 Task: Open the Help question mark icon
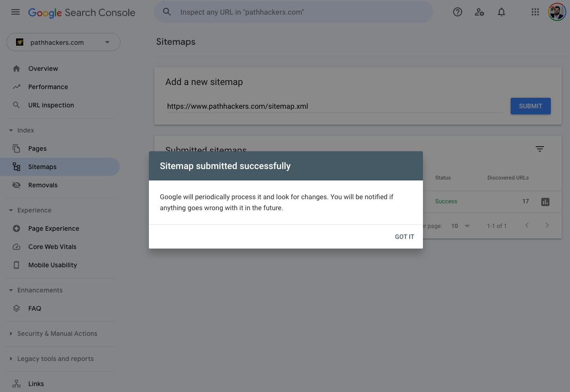pos(458,12)
